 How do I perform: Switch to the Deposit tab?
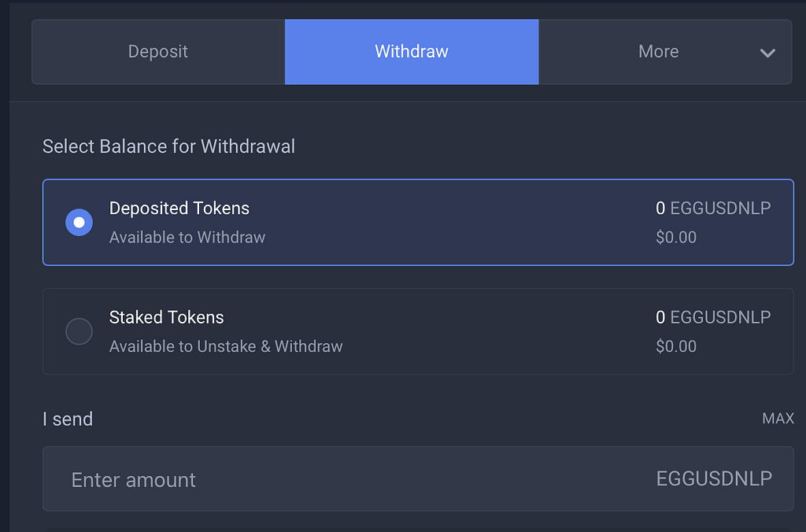click(158, 52)
